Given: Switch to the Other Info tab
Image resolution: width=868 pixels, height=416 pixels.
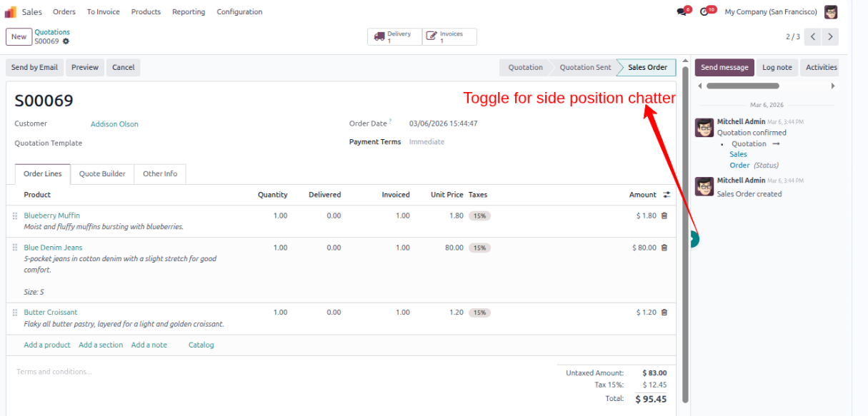Looking at the screenshot, I should point(160,173).
